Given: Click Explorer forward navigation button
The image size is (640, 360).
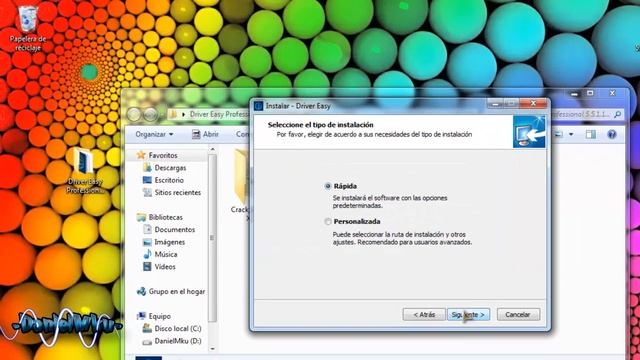Looking at the screenshot, I should [x=150, y=115].
